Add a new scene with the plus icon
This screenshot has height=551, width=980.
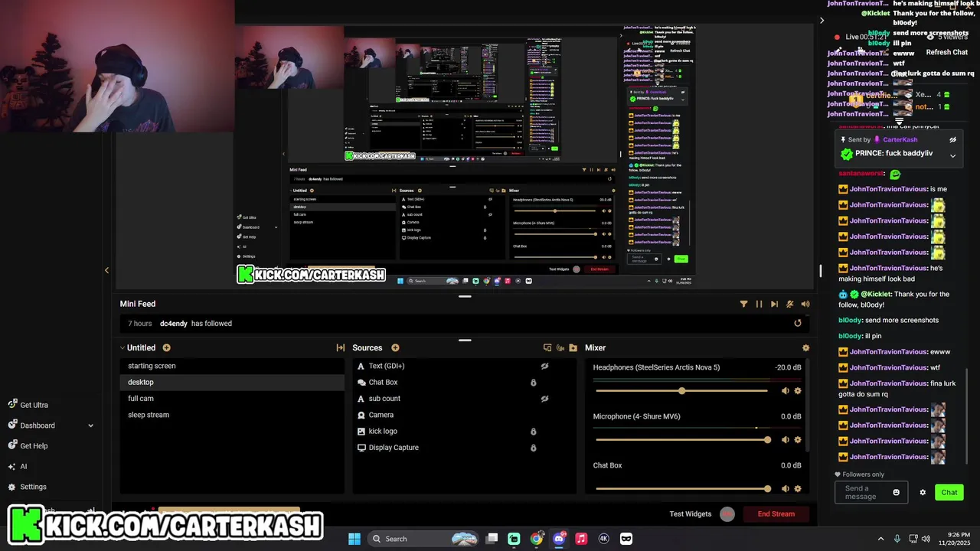coord(166,347)
